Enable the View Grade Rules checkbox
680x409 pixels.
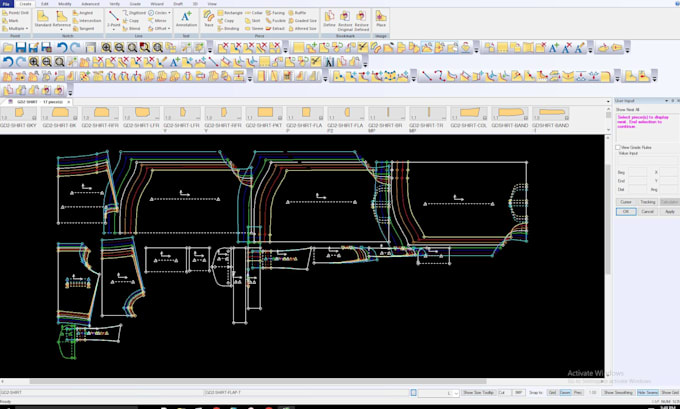click(x=618, y=146)
